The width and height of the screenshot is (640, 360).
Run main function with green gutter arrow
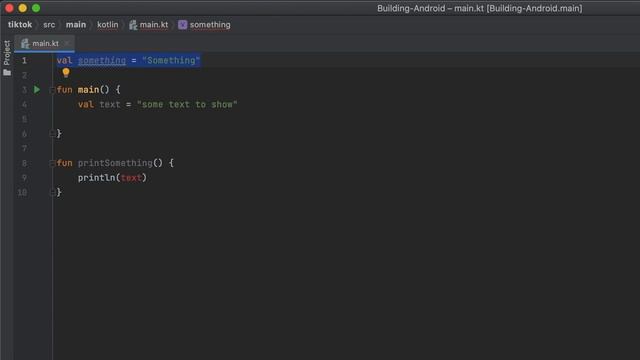tap(37, 89)
